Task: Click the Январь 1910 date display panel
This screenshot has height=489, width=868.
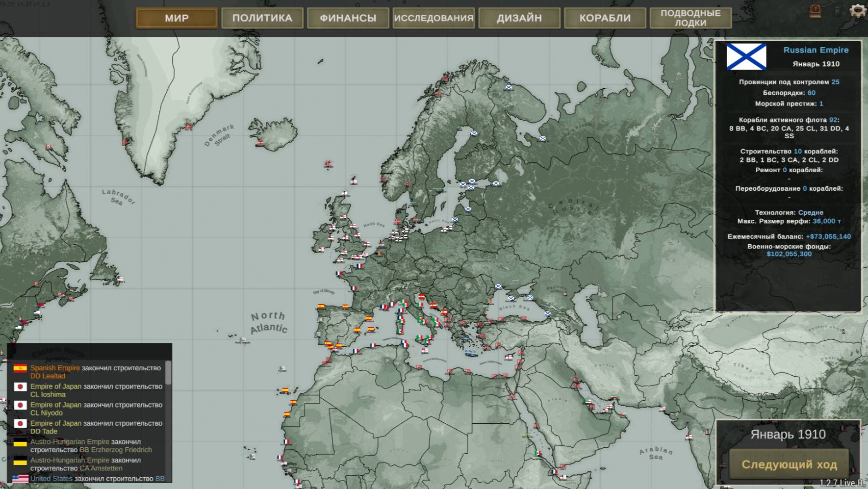Action: [787, 435]
